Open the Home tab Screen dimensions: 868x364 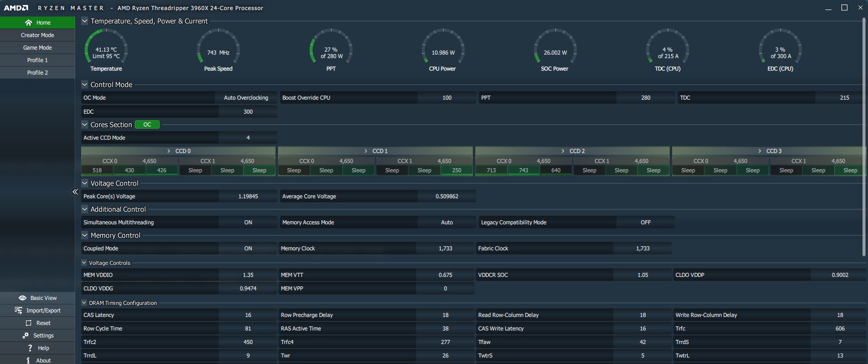pos(38,23)
